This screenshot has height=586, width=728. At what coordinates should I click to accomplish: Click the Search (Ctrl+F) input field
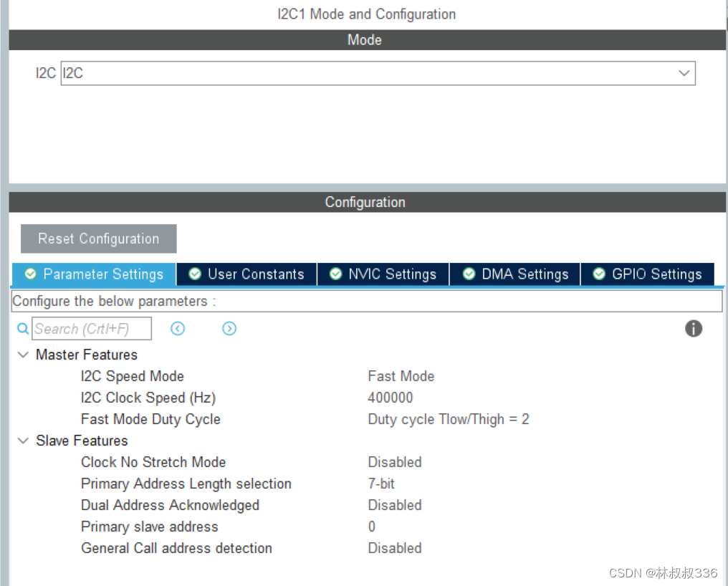[x=92, y=328]
